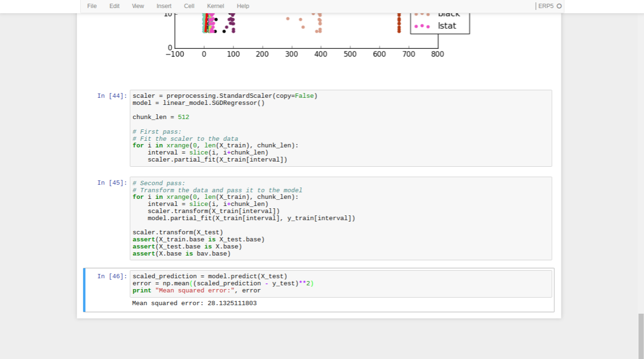Open the Help menu
Viewport: 644px width, 359px height.
243,6
